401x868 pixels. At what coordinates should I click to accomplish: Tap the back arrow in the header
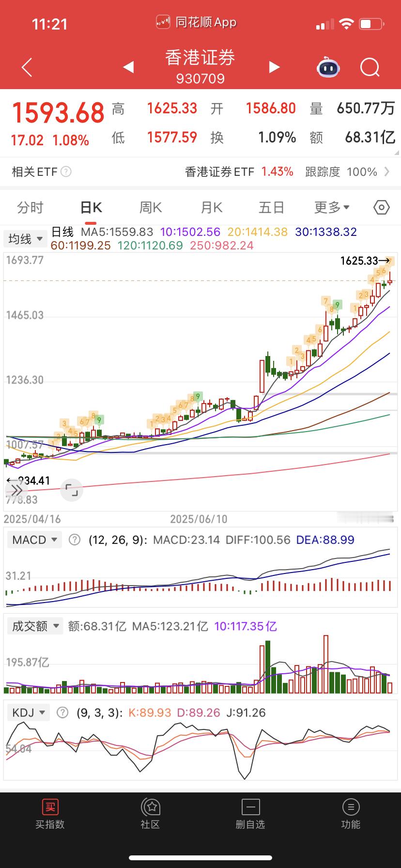[x=27, y=67]
